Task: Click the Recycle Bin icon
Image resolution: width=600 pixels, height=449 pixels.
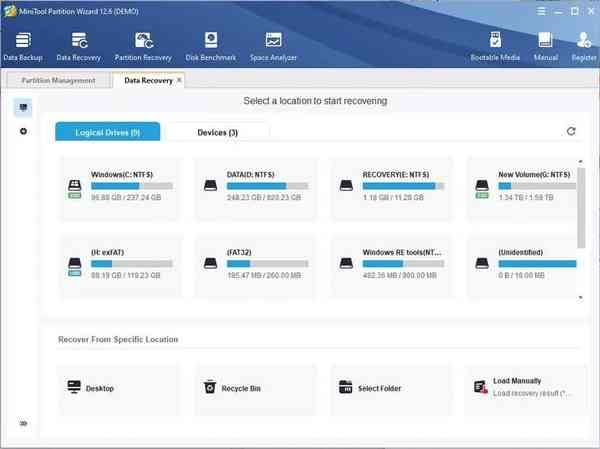Action: (x=210, y=387)
